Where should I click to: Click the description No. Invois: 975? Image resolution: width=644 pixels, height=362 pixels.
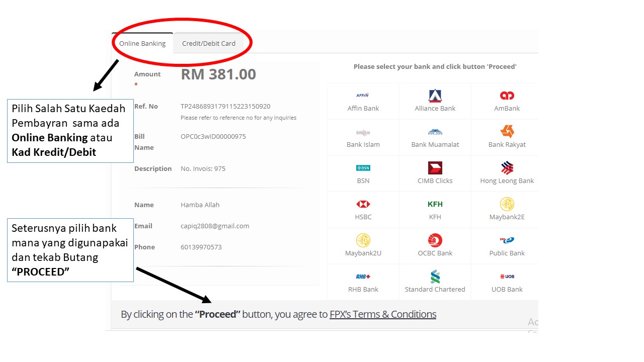pos(203,168)
